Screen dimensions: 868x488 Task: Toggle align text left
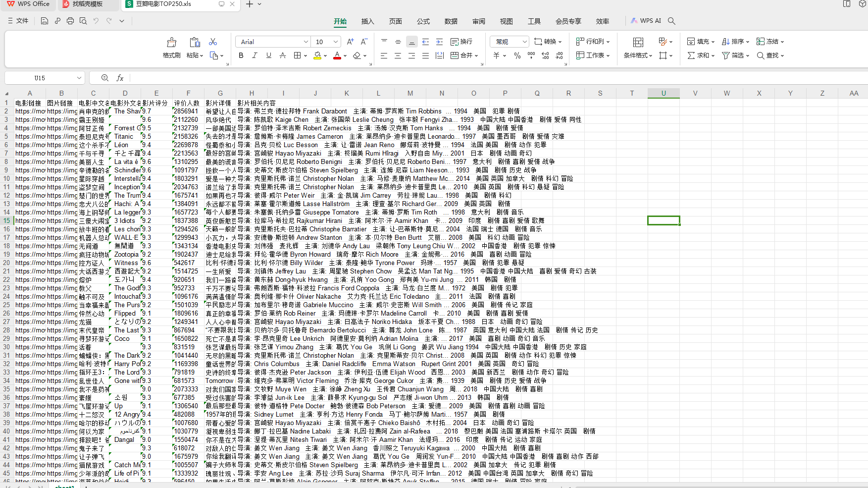coord(384,55)
